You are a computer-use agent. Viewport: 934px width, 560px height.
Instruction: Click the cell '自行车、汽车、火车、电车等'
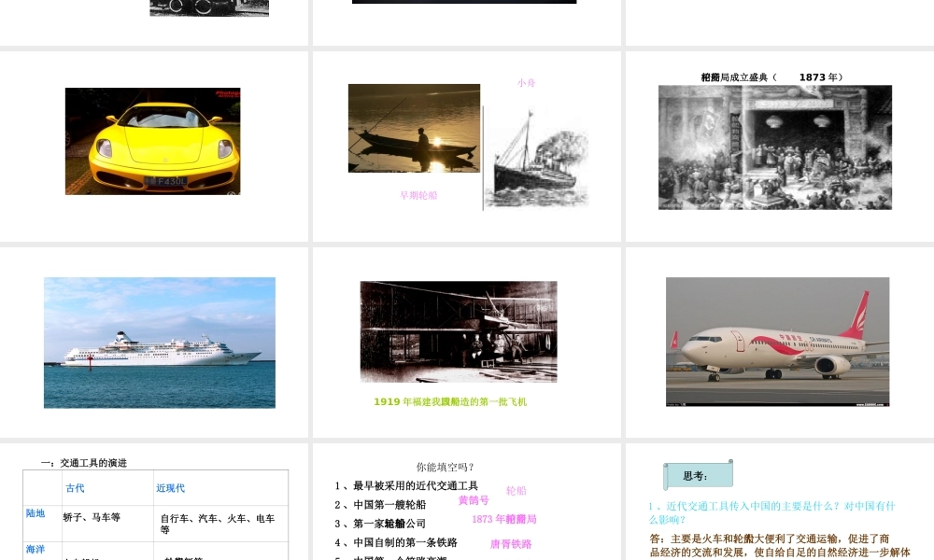pos(218,524)
